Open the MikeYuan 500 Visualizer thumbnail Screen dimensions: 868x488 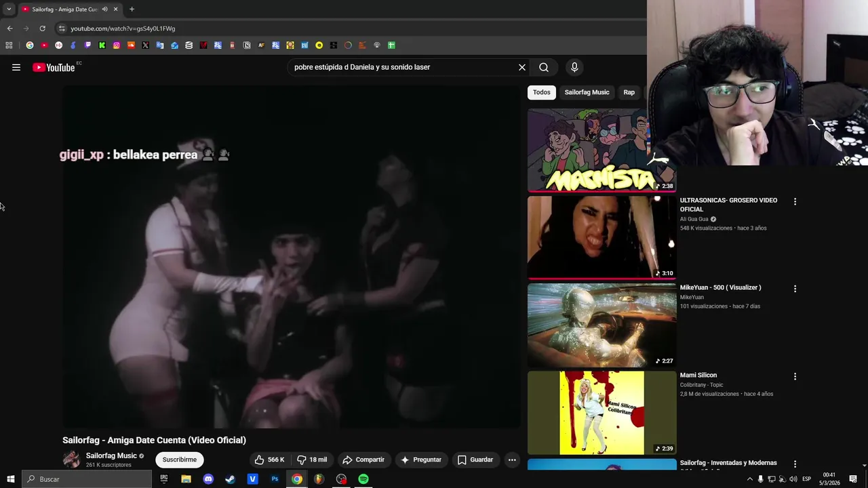[601, 325]
